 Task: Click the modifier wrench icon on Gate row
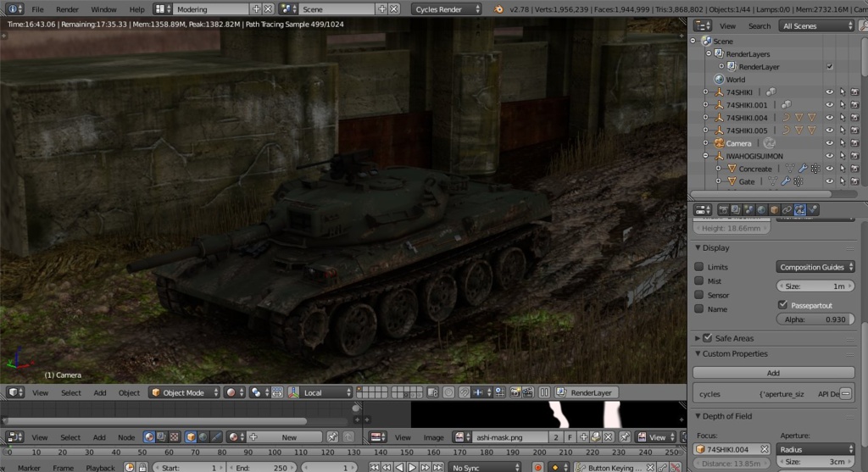tap(785, 181)
